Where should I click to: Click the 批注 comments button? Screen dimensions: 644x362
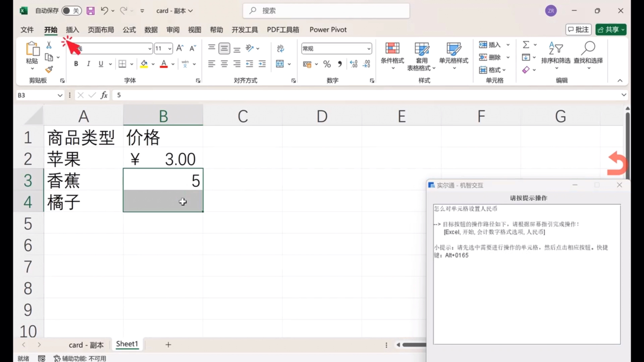tap(578, 29)
